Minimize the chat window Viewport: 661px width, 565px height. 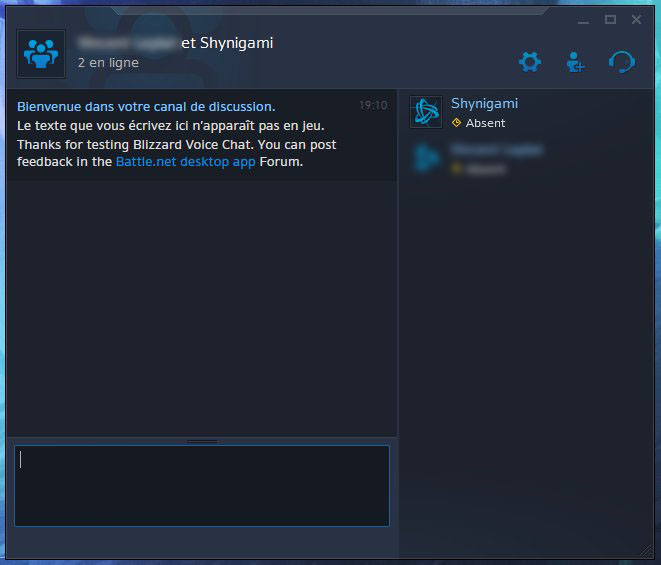(x=583, y=20)
